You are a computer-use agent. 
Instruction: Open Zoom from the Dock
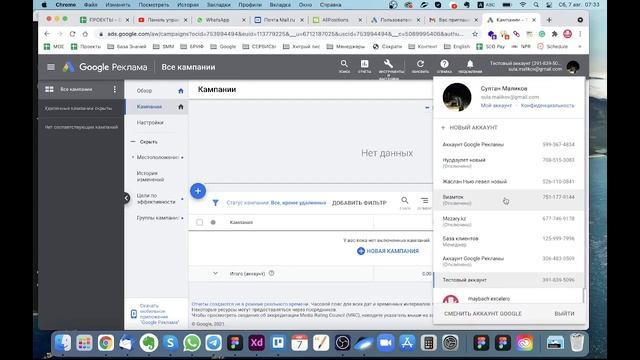tap(385, 343)
